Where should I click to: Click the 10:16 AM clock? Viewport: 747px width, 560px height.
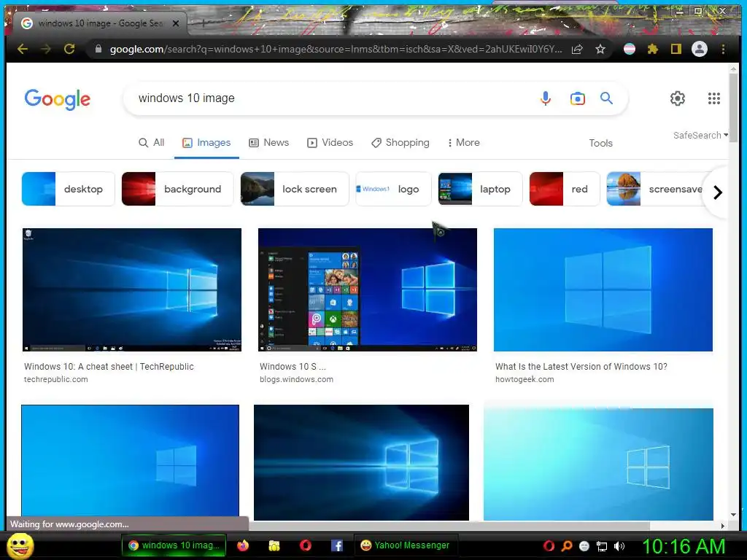pos(684,546)
